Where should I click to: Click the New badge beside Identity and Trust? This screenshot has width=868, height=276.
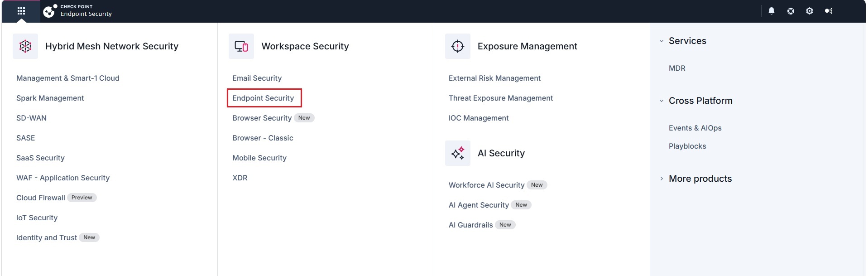coord(89,237)
